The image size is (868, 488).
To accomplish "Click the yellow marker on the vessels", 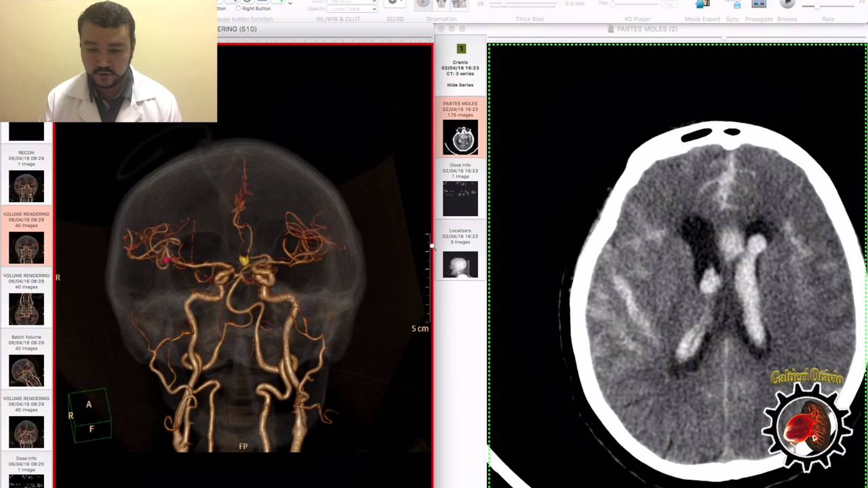I will click(x=245, y=260).
